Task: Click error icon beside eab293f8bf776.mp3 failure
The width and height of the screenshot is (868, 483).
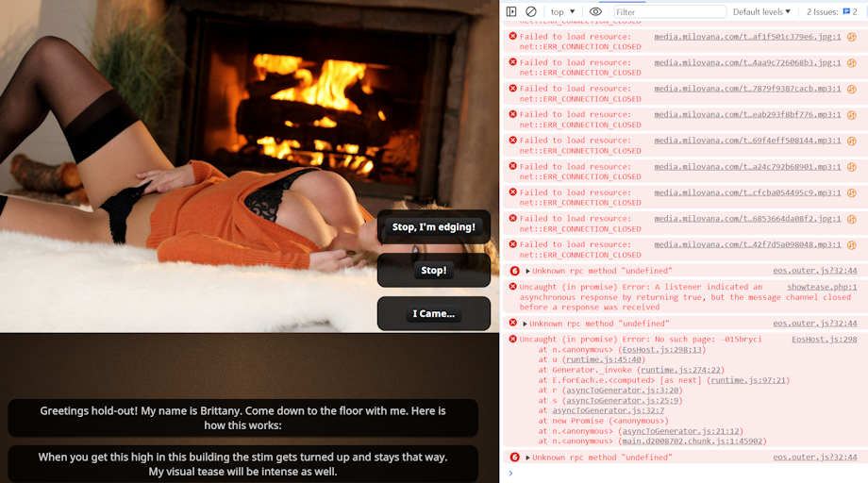Action: pos(512,114)
